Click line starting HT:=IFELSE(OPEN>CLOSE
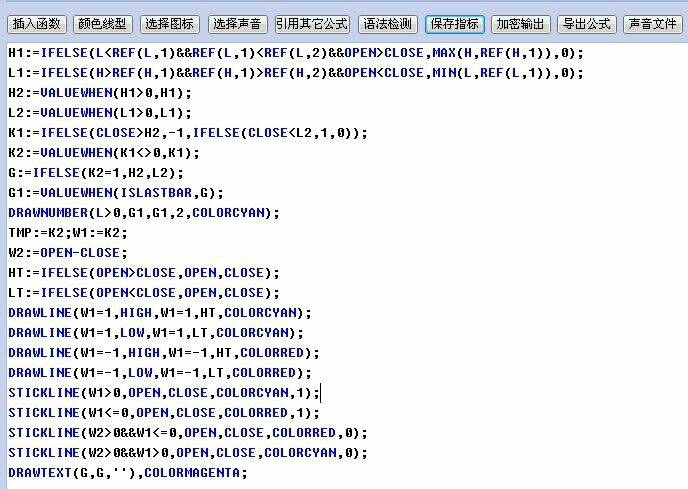 click(x=144, y=273)
